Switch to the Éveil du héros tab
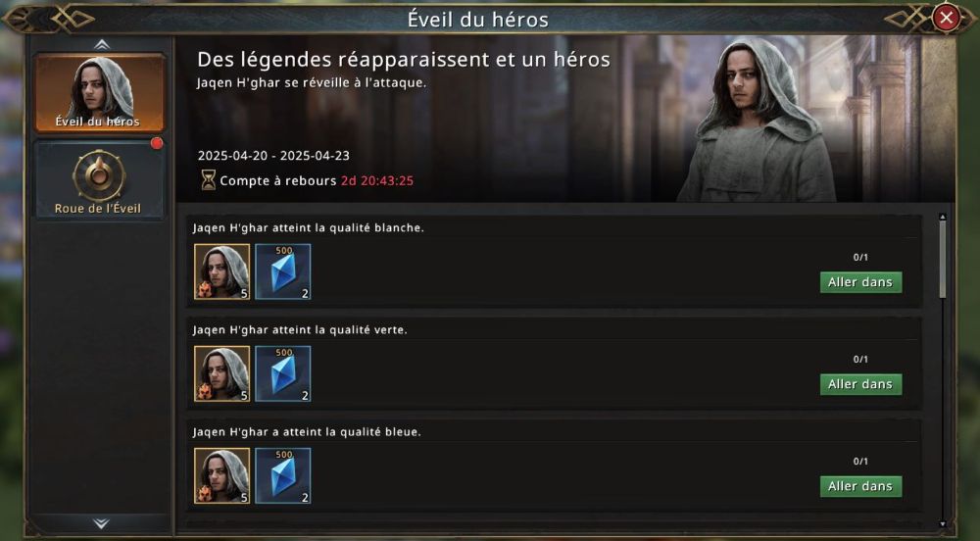Image resolution: width=980 pixels, height=541 pixels. point(100,93)
